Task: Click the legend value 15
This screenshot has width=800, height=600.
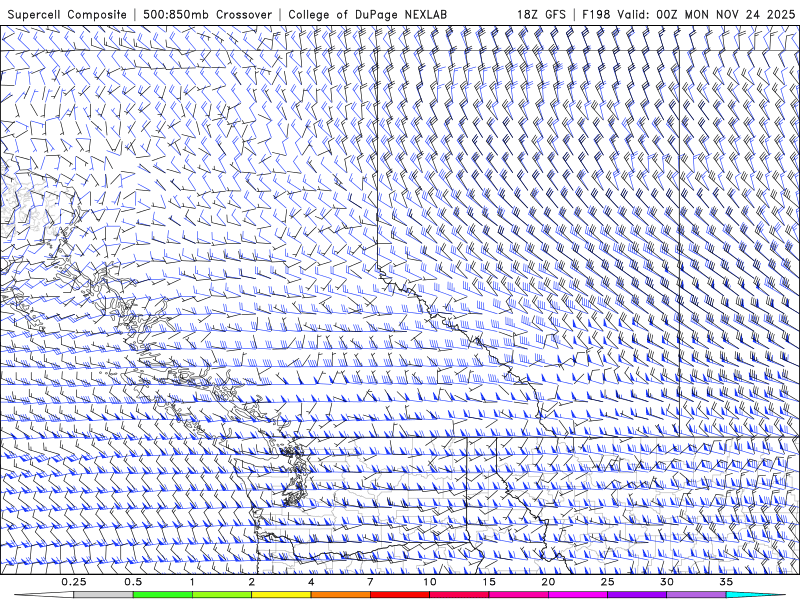Action: point(489,582)
